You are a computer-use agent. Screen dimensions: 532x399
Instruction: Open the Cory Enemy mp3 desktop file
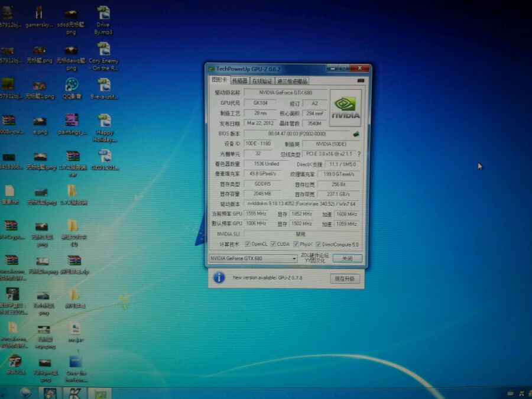point(103,56)
